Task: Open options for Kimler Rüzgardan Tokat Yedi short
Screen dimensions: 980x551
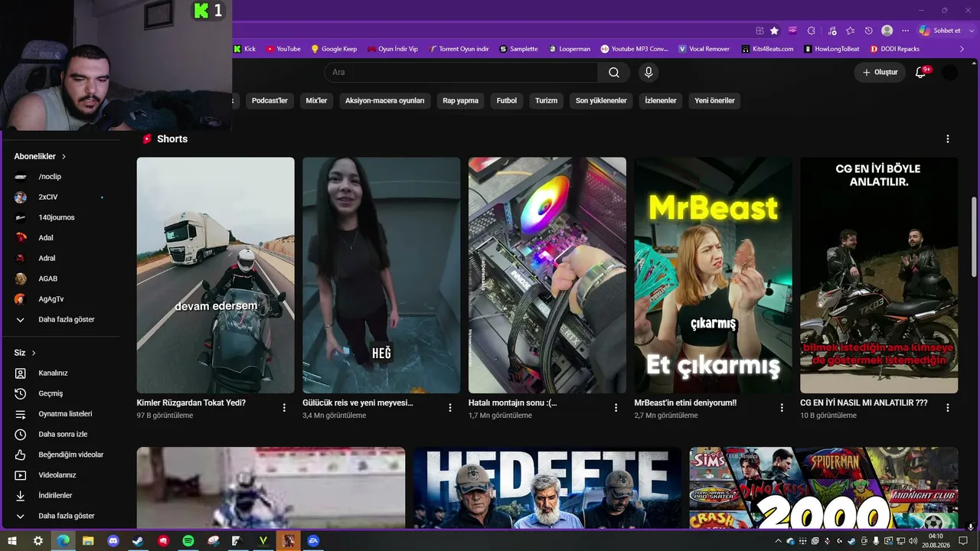Action: (284, 408)
